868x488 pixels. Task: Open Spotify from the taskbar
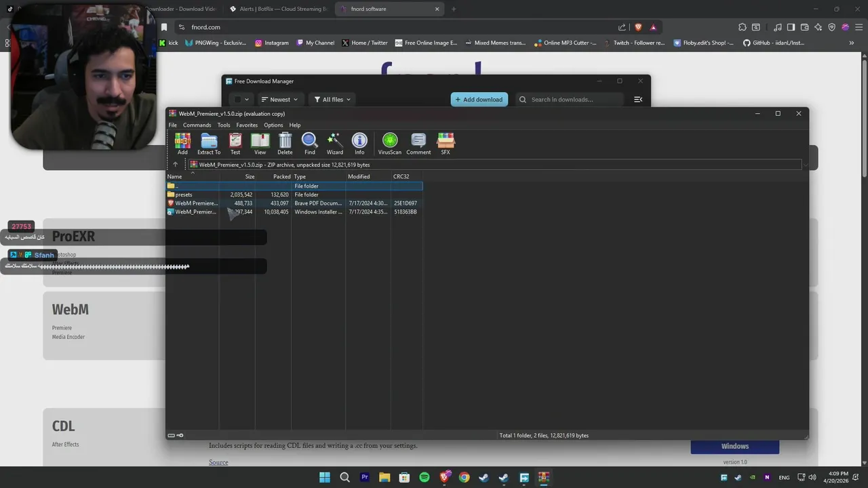point(425,477)
